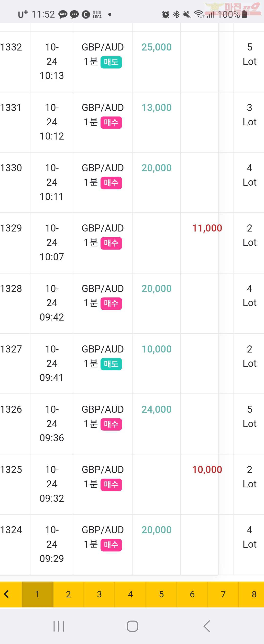Tap the alarm clock status icon
This screenshot has width=264, height=644.
coord(165,14)
